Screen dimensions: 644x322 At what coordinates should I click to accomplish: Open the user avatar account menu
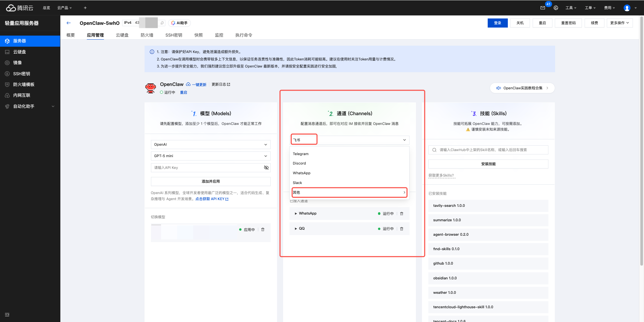627,8
